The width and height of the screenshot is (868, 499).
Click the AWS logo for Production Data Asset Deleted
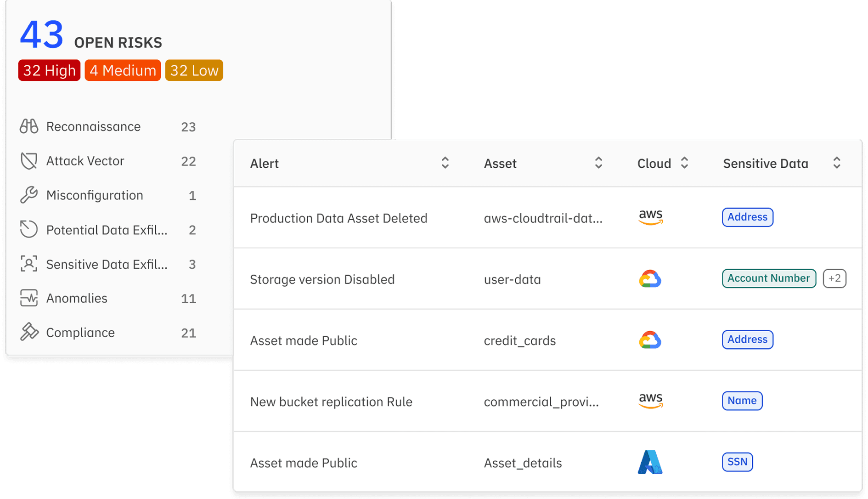pos(650,217)
